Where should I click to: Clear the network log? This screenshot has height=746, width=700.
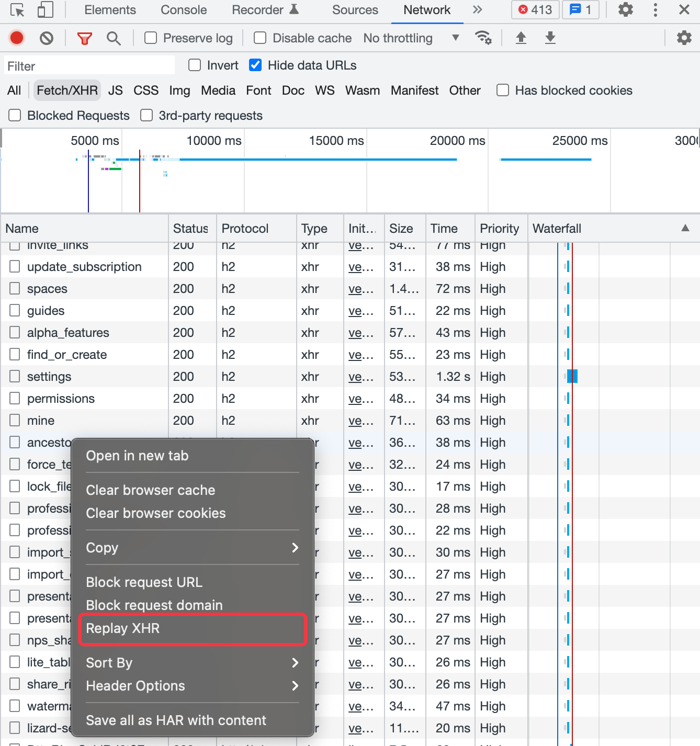(47, 38)
